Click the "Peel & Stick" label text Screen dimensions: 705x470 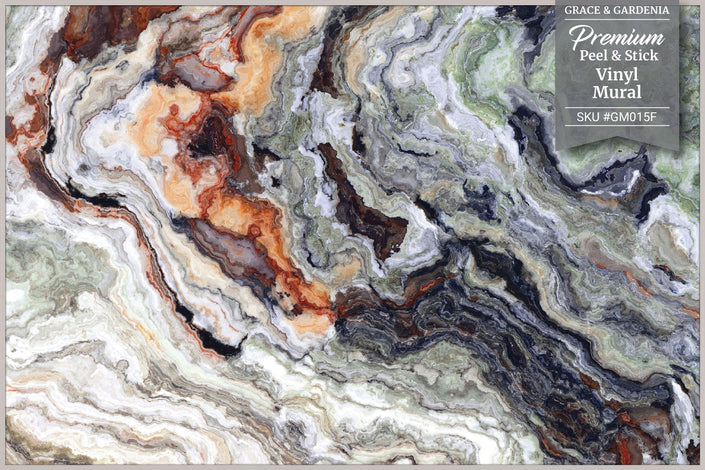(618, 55)
